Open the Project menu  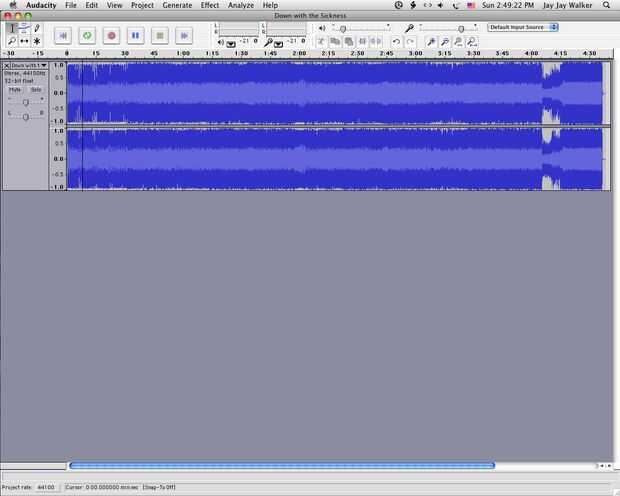[142, 5]
